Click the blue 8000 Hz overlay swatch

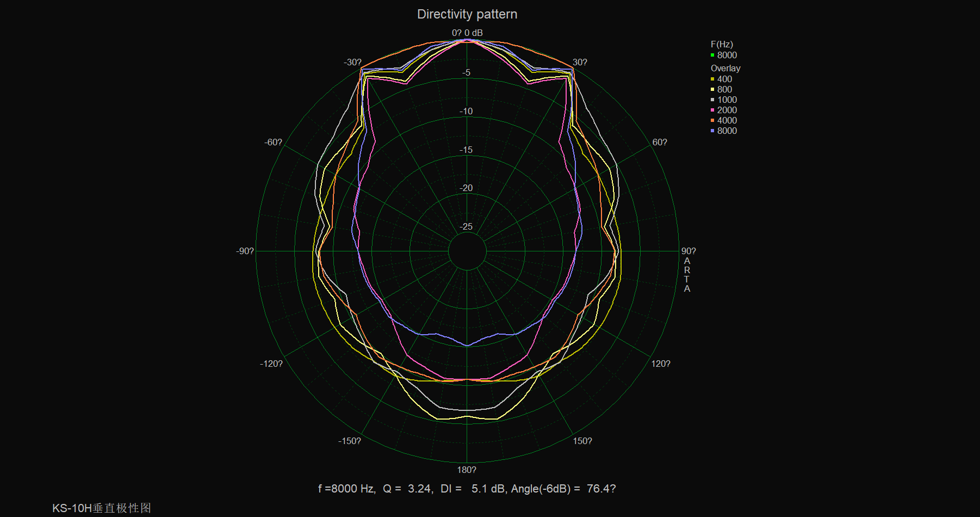(712, 131)
